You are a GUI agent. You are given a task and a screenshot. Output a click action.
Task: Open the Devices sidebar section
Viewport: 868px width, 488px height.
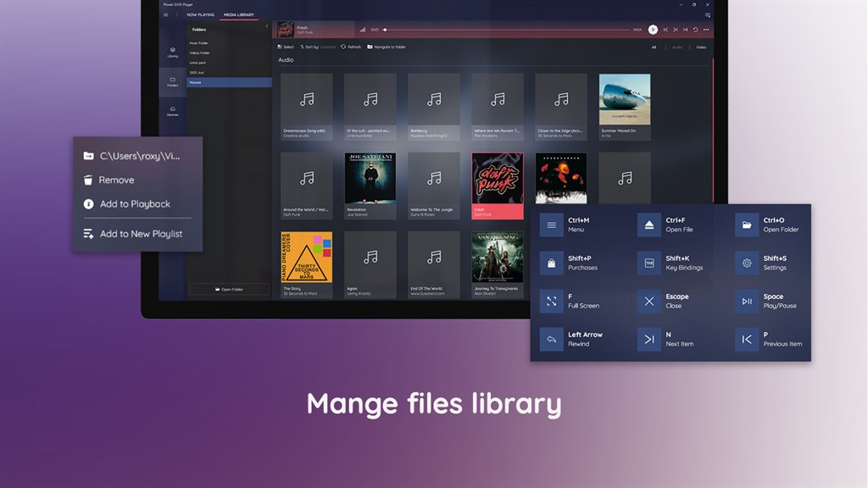coord(173,112)
